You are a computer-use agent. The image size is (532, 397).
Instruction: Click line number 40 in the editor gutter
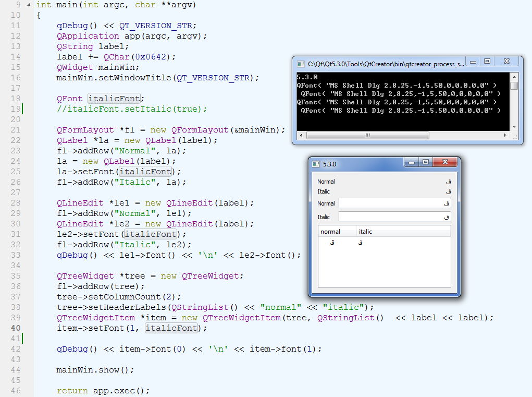15,328
